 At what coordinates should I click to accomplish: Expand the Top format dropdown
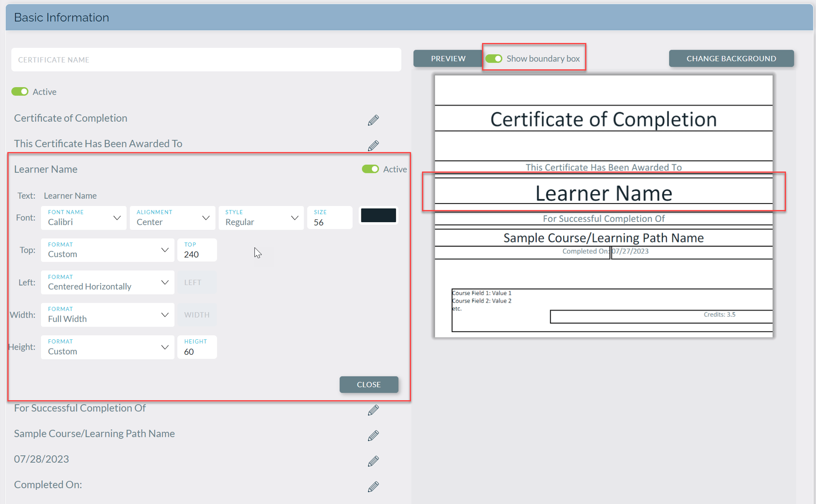point(108,250)
